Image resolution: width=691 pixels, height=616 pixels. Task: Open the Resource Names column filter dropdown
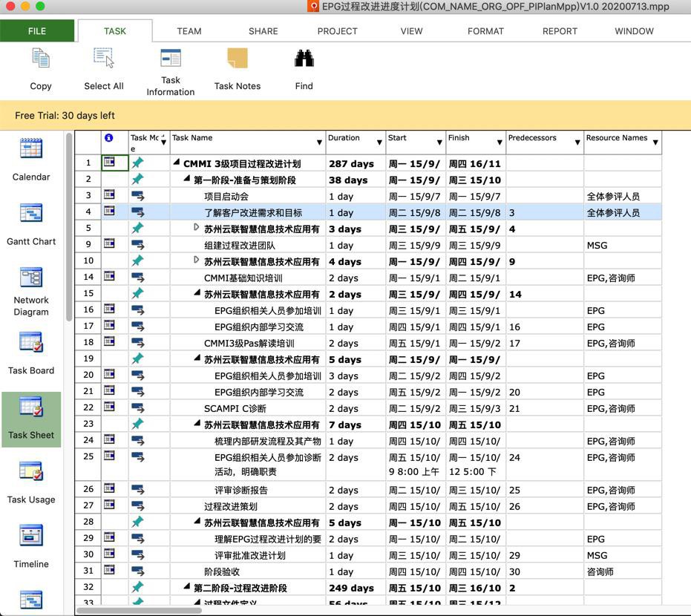(x=655, y=142)
